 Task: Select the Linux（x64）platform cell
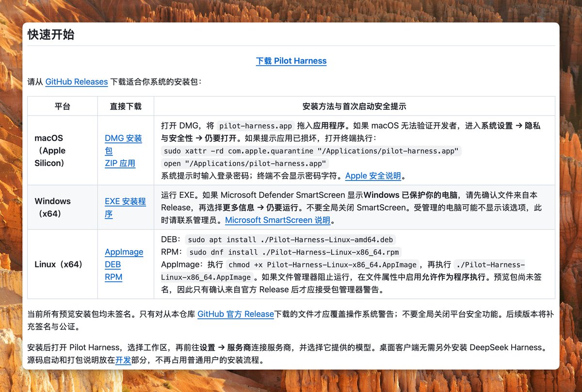pyautogui.click(x=63, y=264)
